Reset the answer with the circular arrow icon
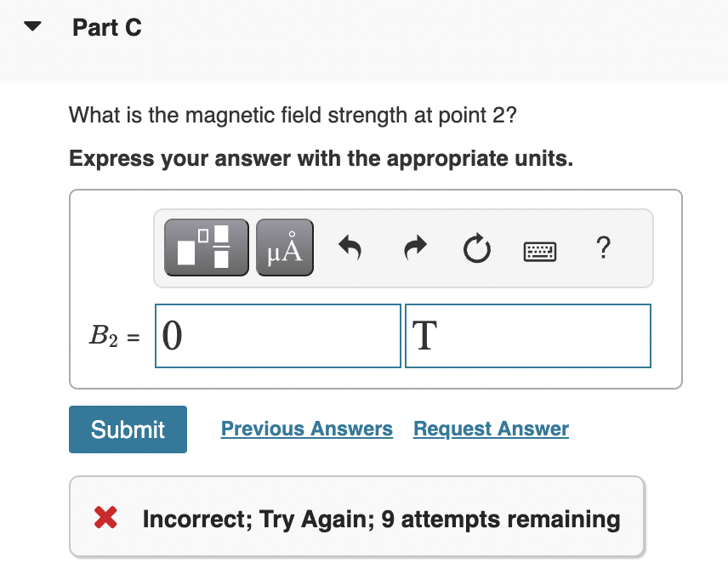Image resolution: width=728 pixels, height=580 pixels. 476,247
